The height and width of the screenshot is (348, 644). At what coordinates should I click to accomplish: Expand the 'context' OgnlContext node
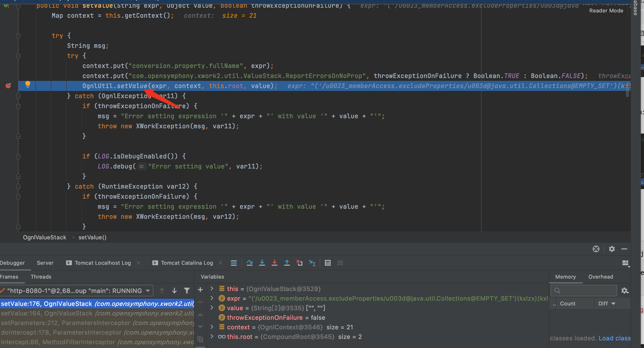[212, 327]
